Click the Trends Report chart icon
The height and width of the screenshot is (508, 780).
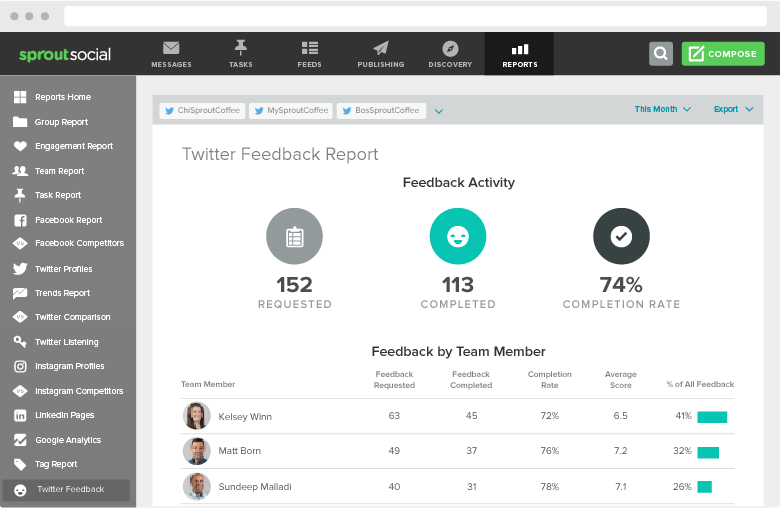[20, 293]
